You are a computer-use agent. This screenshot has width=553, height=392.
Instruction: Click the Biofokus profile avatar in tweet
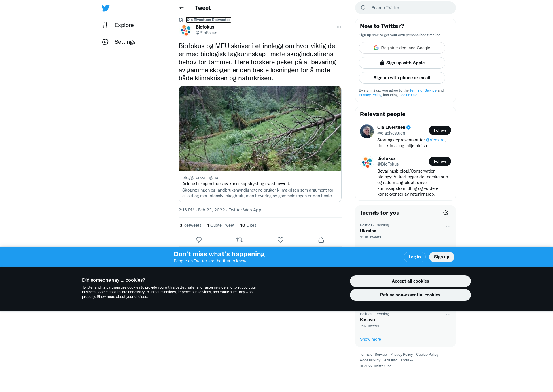[x=185, y=30]
